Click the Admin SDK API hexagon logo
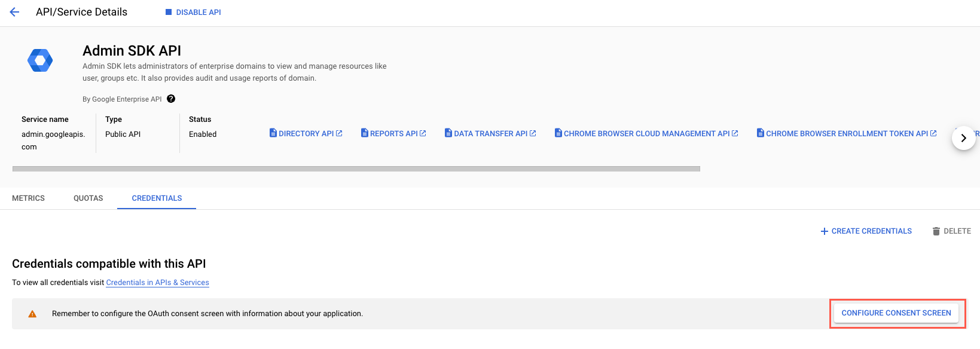Image resolution: width=980 pixels, height=349 pixels. pyautogui.click(x=40, y=60)
